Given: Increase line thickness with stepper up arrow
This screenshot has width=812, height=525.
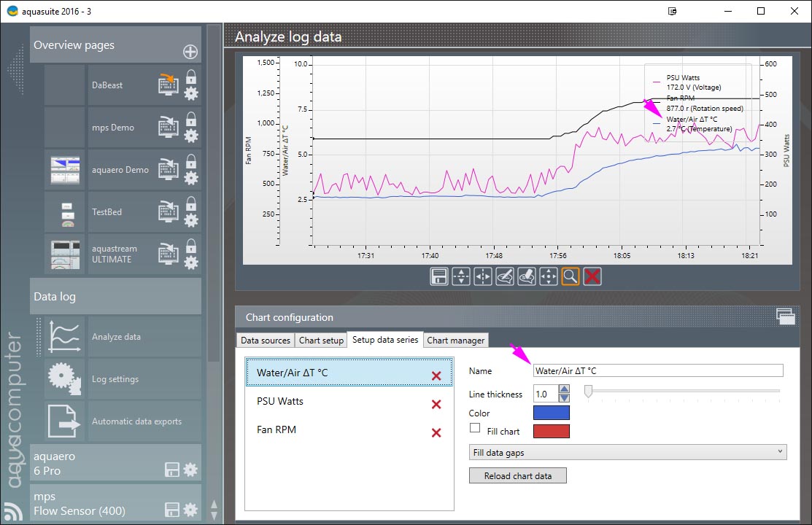Looking at the screenshot, I should point(564,390).
